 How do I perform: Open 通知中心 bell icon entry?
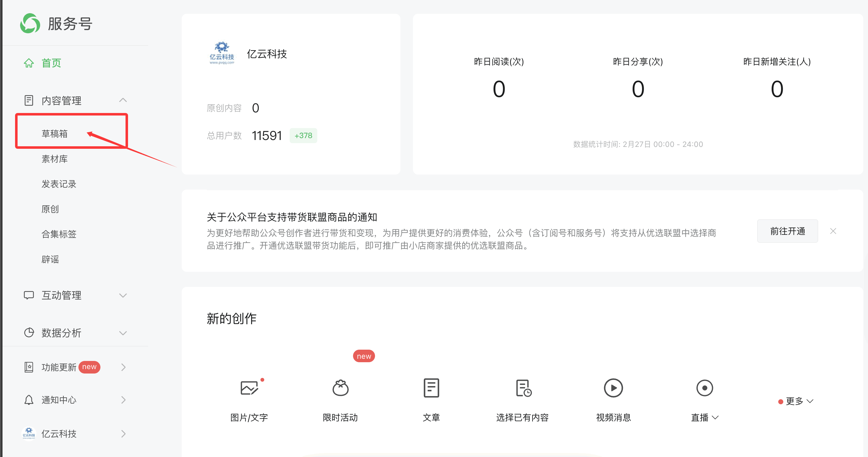pyautogui.click(x=29, y=400)
